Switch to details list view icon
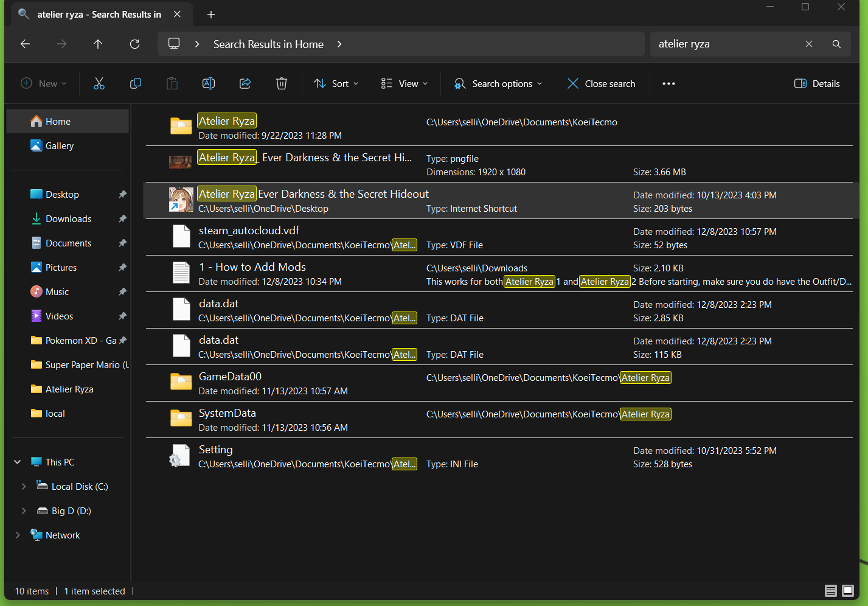Screen dimensions: 868x606 (830, 590)
